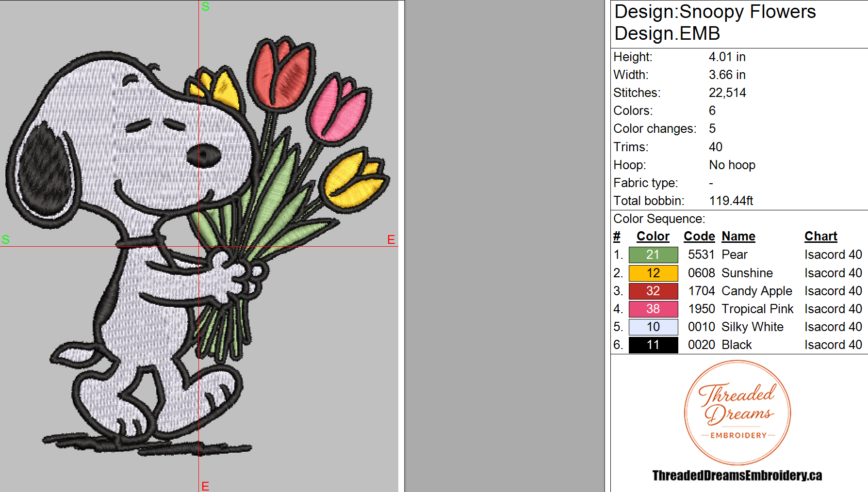
Task: Click the code 0608 in the Sunshine row
Action: 702,273
